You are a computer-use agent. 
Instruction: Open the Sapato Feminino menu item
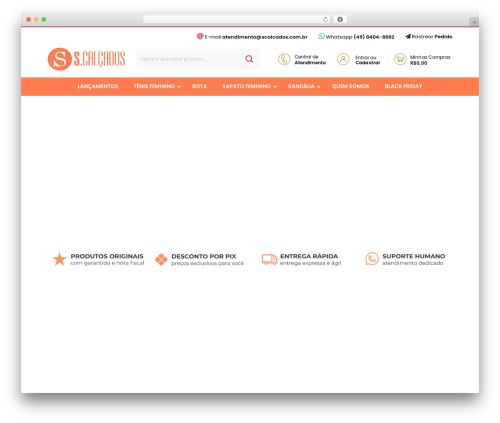point(246,86)
